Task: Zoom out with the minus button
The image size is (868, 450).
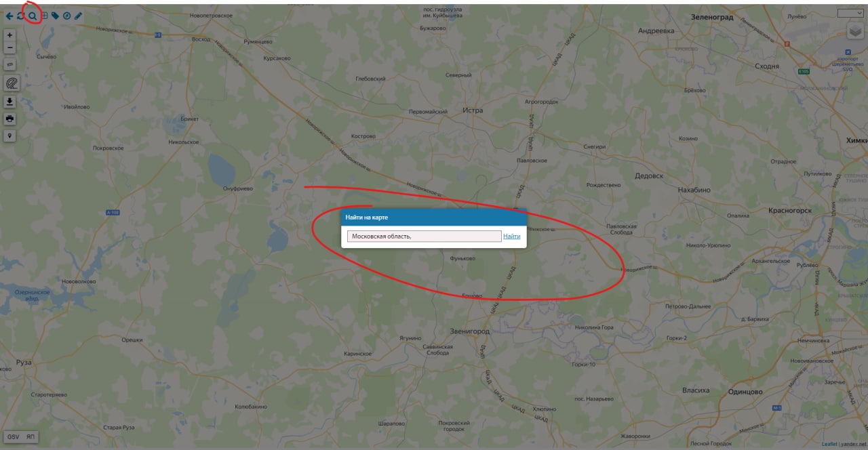Action: tap(10, 48)
